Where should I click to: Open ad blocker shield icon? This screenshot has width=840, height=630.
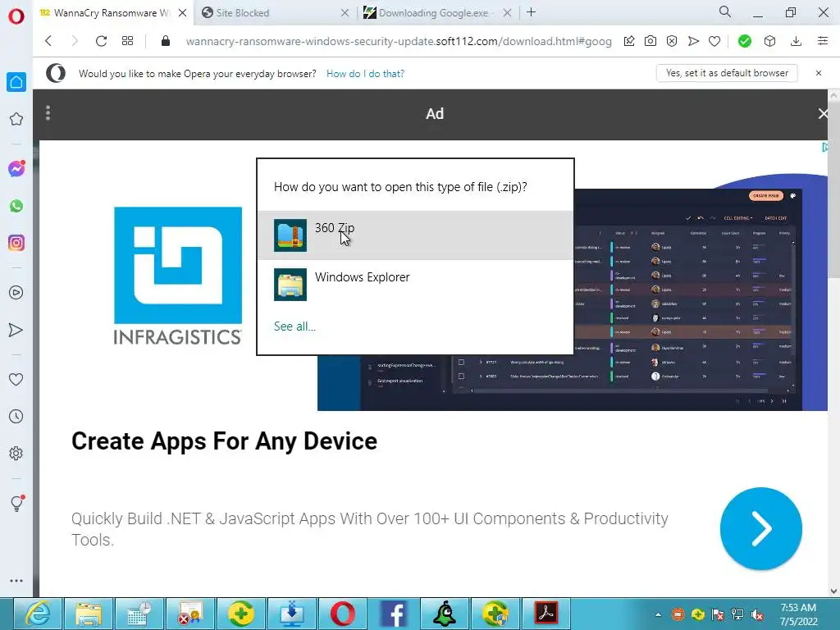[672, 41]
